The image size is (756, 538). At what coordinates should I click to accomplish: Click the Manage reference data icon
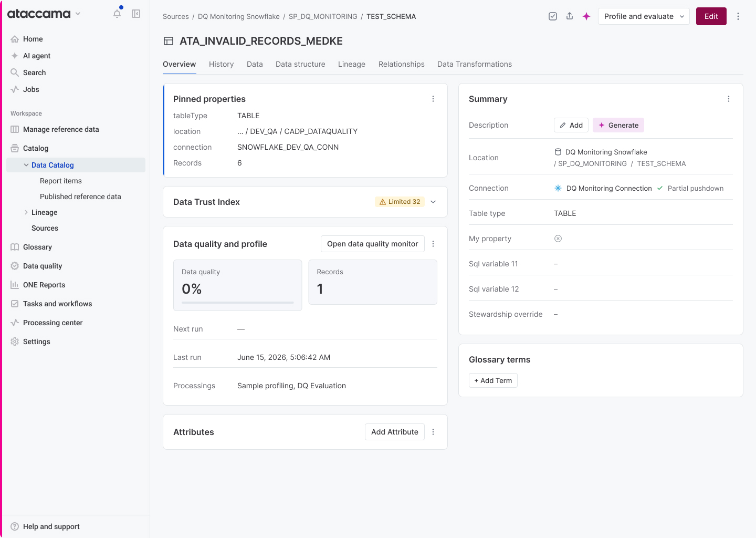[x=15, y=129]
